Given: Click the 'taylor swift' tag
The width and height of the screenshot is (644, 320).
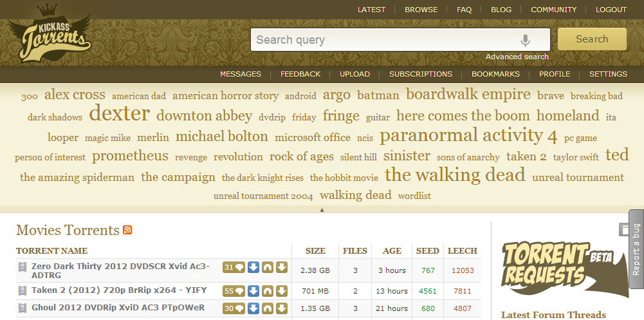Looking at the screenshot, I should (576, 157).
